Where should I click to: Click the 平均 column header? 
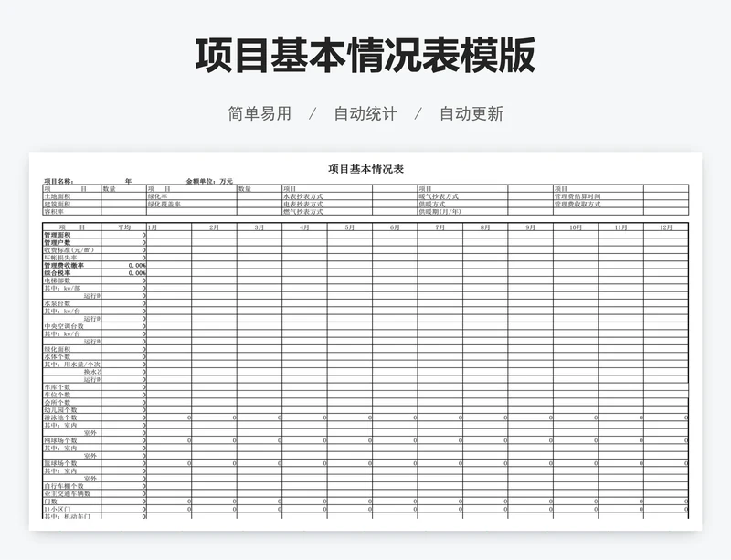124,227
